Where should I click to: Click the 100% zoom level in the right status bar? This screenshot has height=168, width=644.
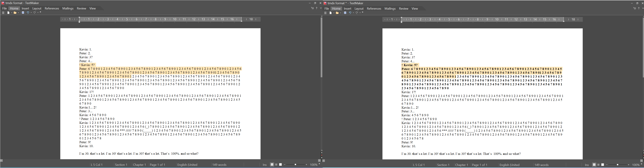click(x=636, y=165)
